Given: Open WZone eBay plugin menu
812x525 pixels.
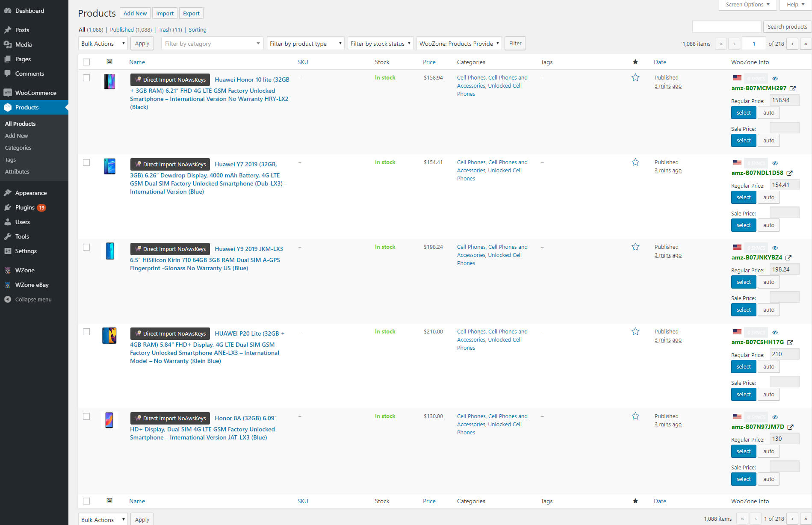Looking at the screenshot, I should click(32, 285).
